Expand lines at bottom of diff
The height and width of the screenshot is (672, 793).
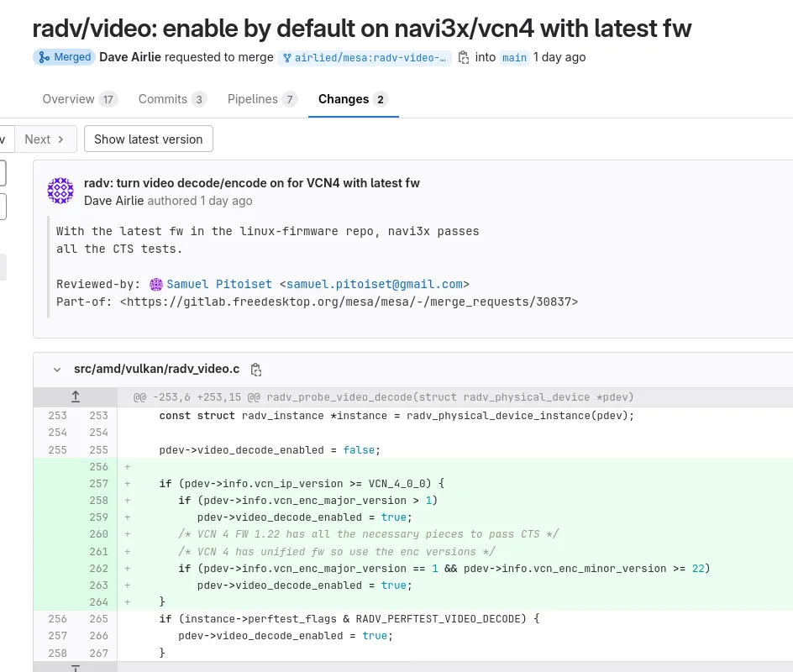[x=76, y=668]
